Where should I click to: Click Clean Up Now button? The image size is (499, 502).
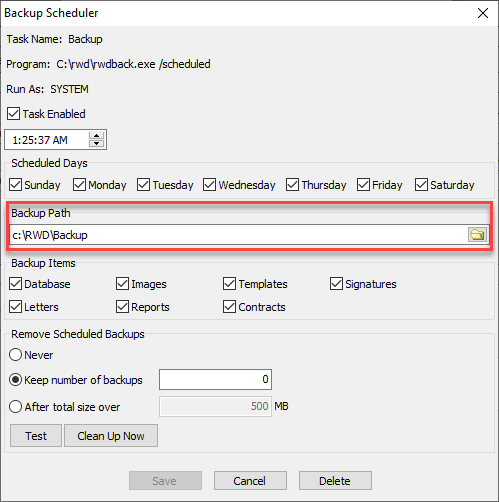pyautogui.click(x=111, y=436)
